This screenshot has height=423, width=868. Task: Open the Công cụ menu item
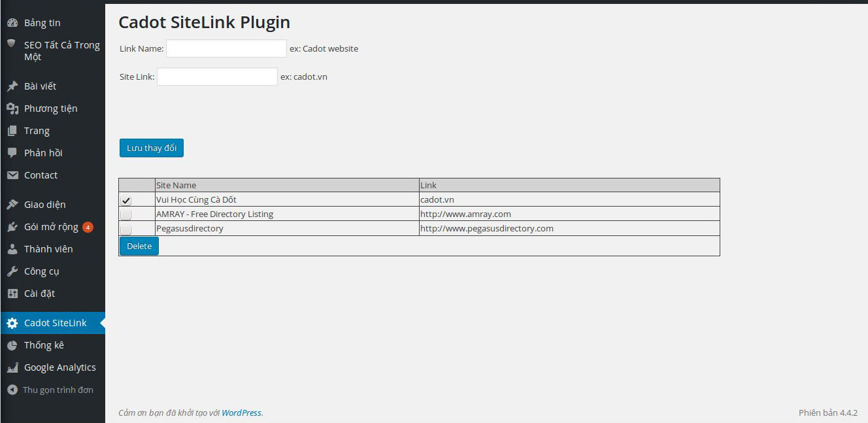(x=52, y=271)
